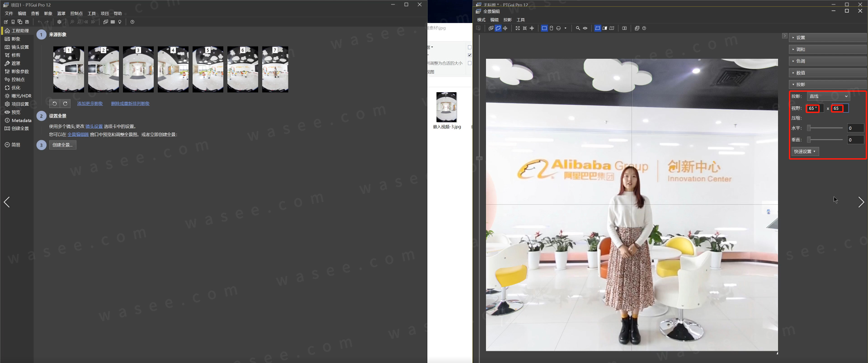Click the 添加更多影象 link
Viewport: 868px width, 363px height.
pyautogui.click(x=90, y=104)
